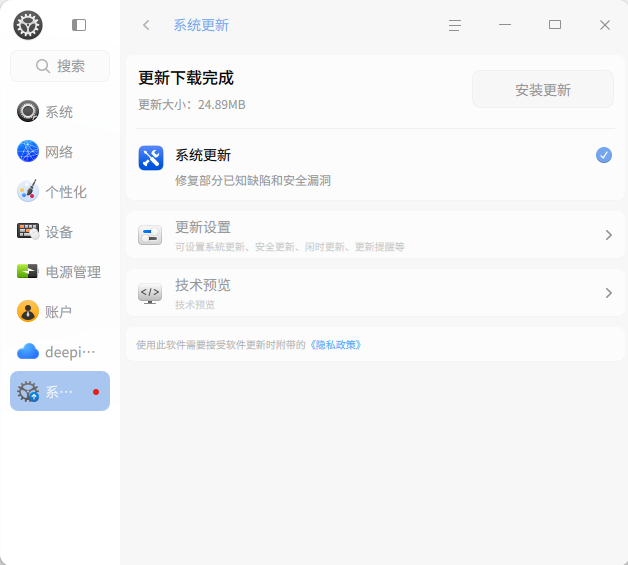Click the search field in sidebar
Screen dimensions: 628x565
click(x=60, y=66)
